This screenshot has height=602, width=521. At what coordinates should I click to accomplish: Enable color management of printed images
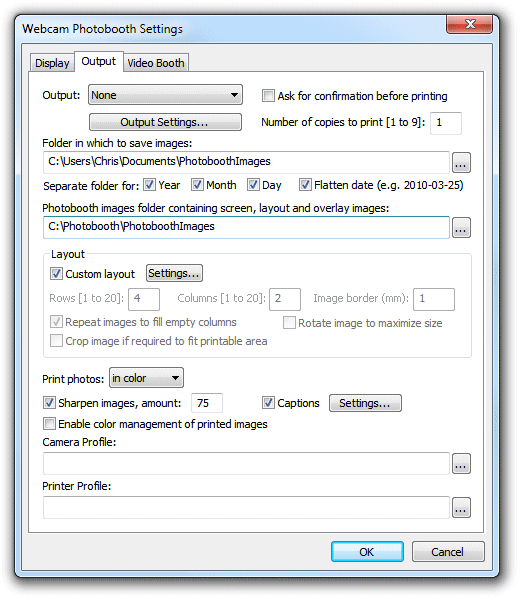coord(49,424)
